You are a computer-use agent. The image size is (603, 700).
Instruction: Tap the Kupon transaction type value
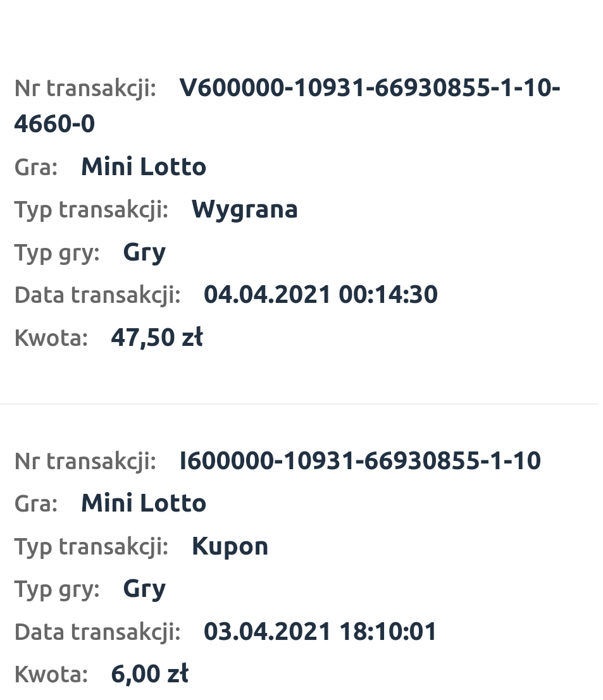pos(230,546)
